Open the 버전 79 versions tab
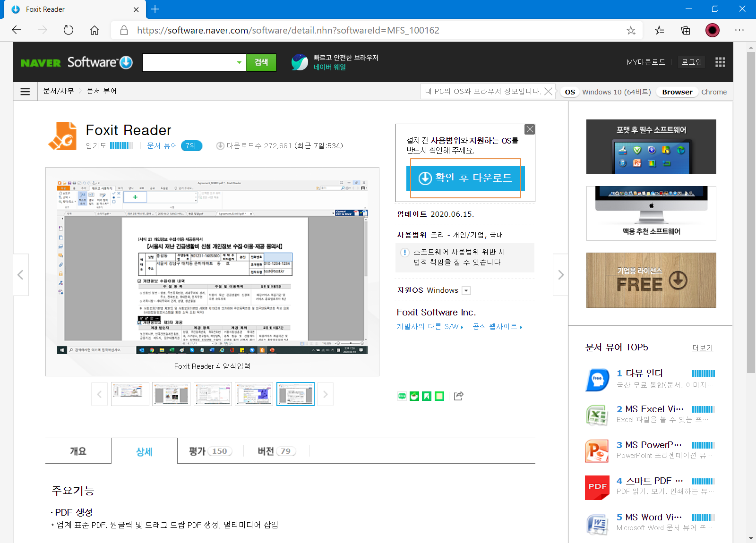This screenshot has height=543, width=756. tap(276, 451)
